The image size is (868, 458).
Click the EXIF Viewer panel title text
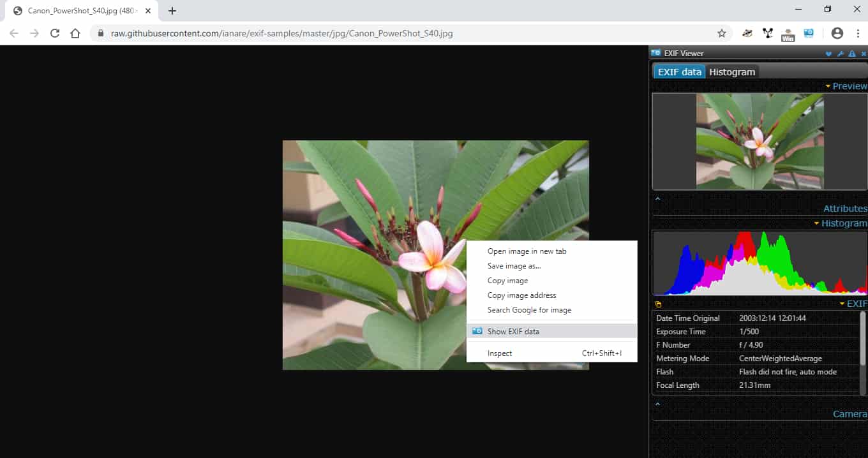[683, 54]
